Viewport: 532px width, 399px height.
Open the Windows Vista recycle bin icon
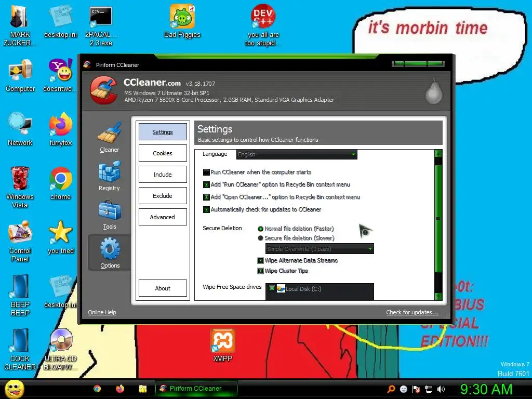tap(20, 187)
